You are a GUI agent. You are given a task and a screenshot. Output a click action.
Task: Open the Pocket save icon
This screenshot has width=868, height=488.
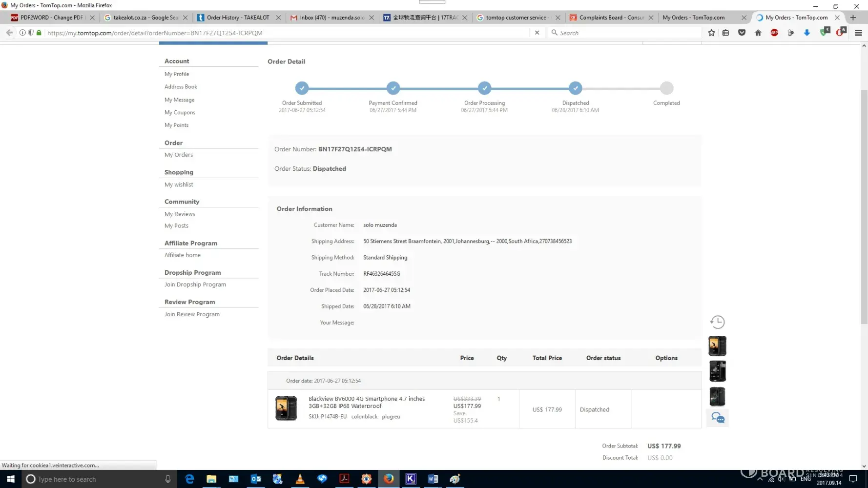pyautogui.click(x=742, y=33)
